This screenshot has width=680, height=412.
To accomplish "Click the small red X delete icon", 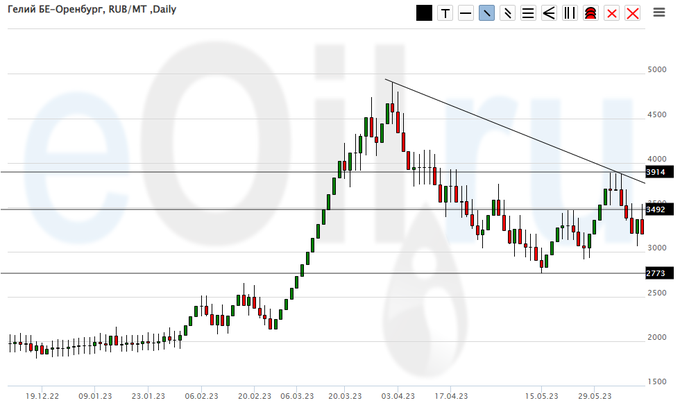I will 611,13.
